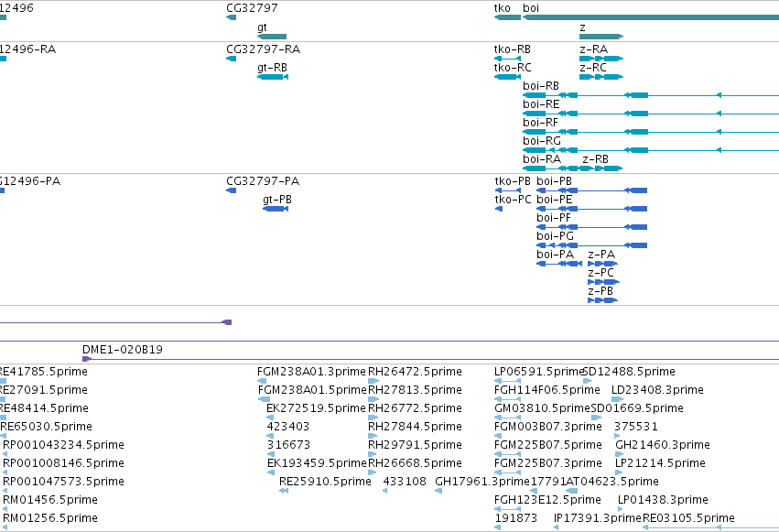The image size is (779, 532).
Task: Click the tko-RB transcript
Action: [x=507, y=59]
